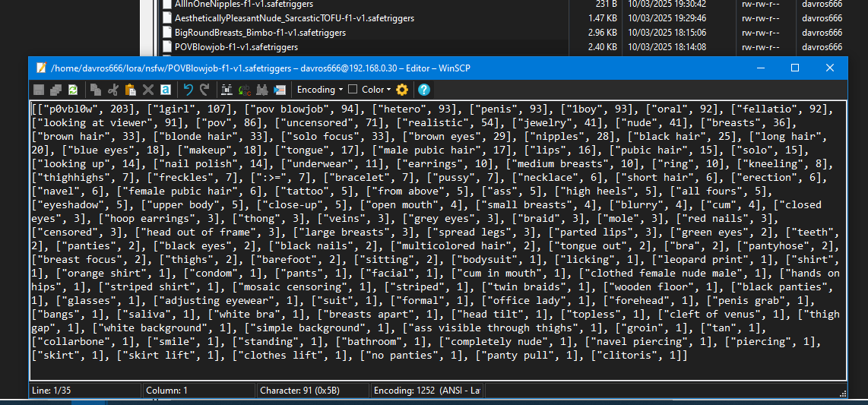Image resolution: width=868 pixels, height=405 pixels.
Task: Click the file icon beside the AllInOneNipples file
Action: 167,4
